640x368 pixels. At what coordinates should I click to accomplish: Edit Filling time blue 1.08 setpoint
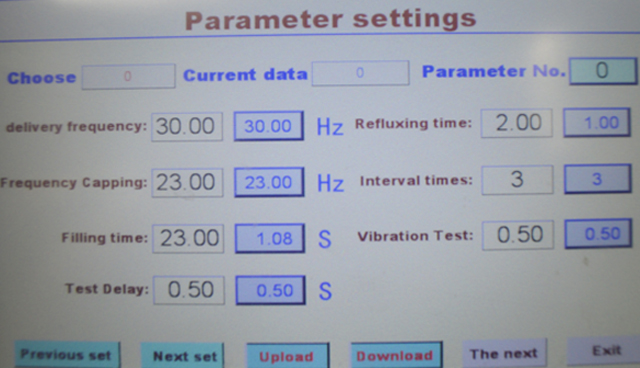click(x=270, y=238)
